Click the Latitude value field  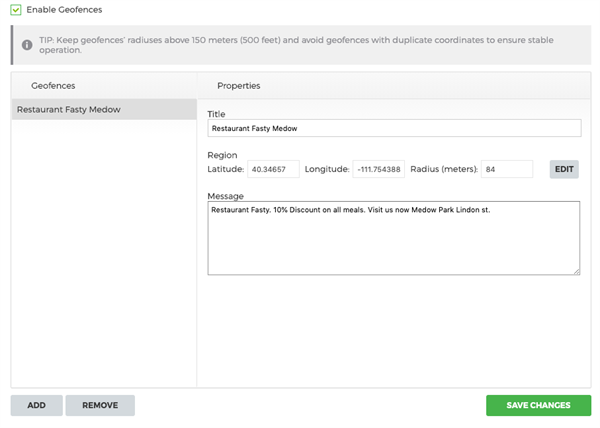(273, 169)
